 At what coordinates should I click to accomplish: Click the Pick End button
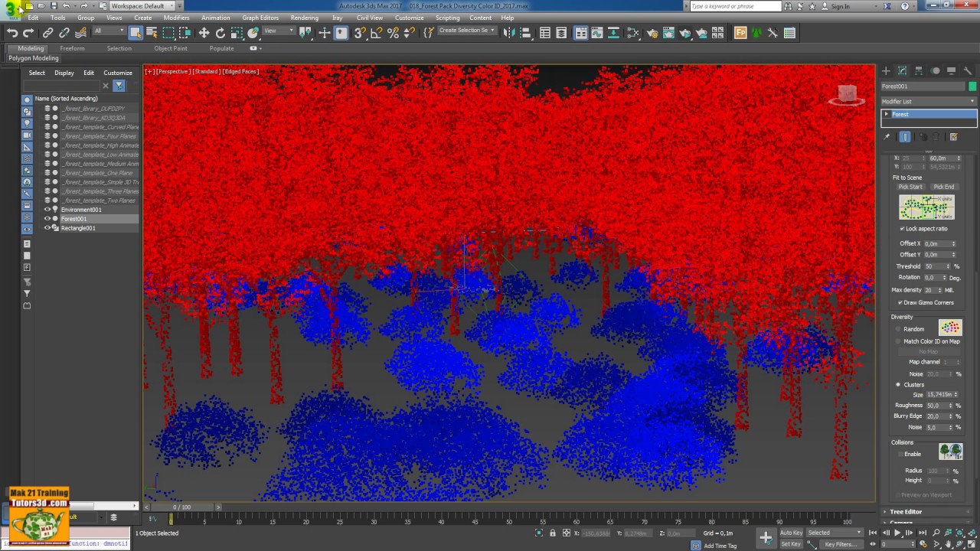[x=945, y=187]
